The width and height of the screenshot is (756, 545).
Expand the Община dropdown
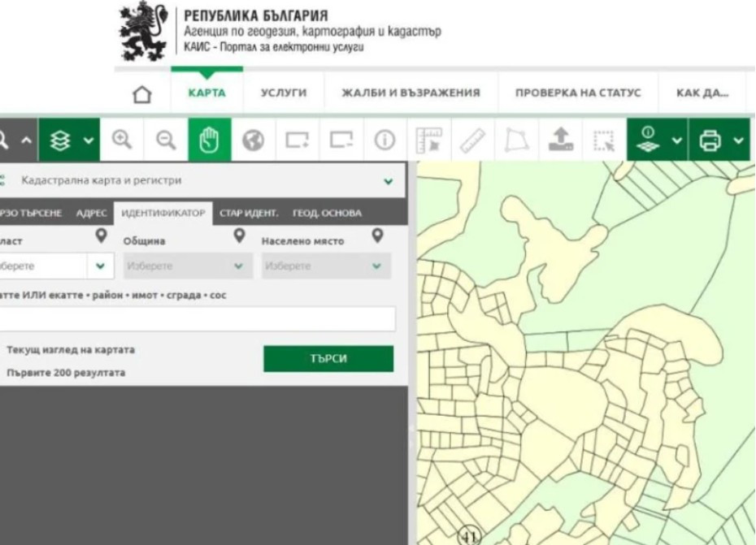pyautogui.click(x=188, y=266)
